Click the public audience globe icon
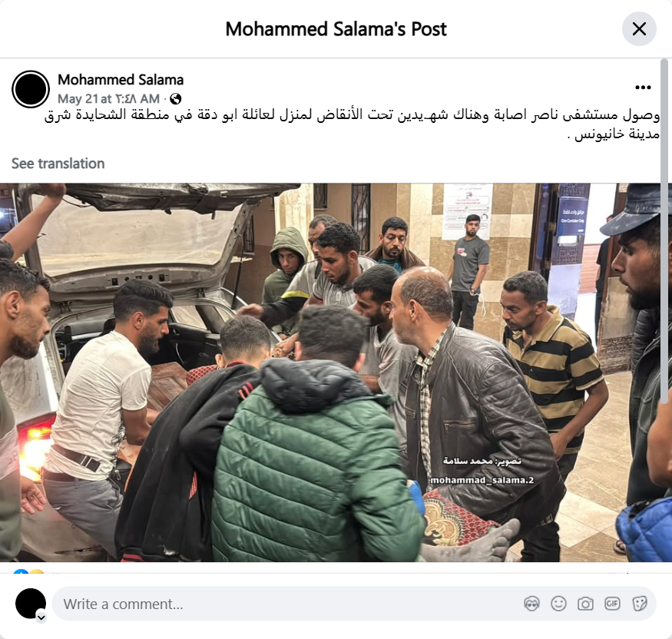672x639 pixels. 175,99
